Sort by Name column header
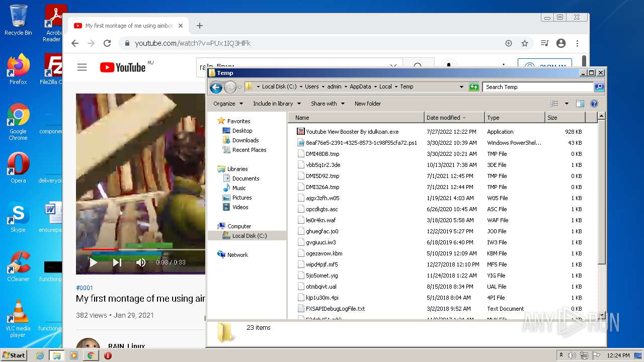Screen dimensions: 644x362 pos(356,118)
